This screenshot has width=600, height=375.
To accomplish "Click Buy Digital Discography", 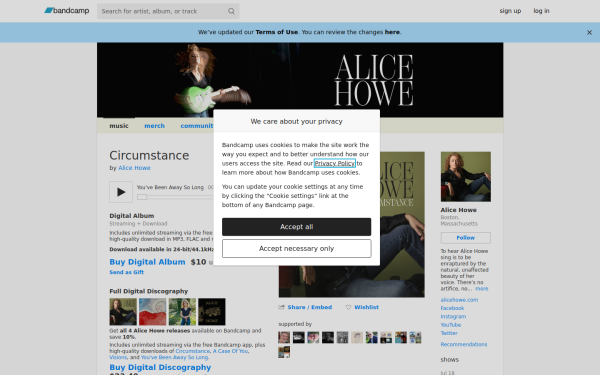I will point(160,367).
